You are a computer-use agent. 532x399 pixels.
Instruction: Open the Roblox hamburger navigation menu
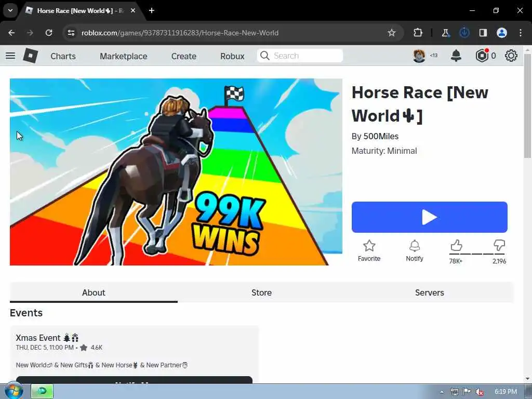(x=10, y=56)
